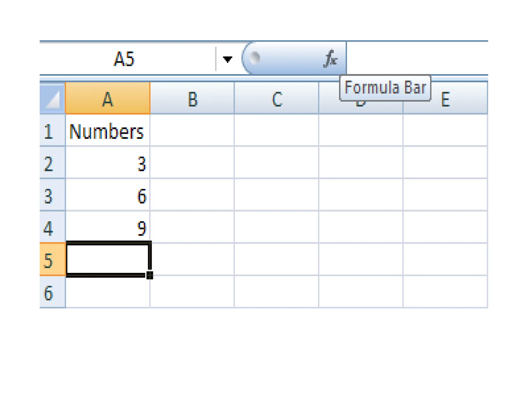Select column B header

[x=192, y=99]
